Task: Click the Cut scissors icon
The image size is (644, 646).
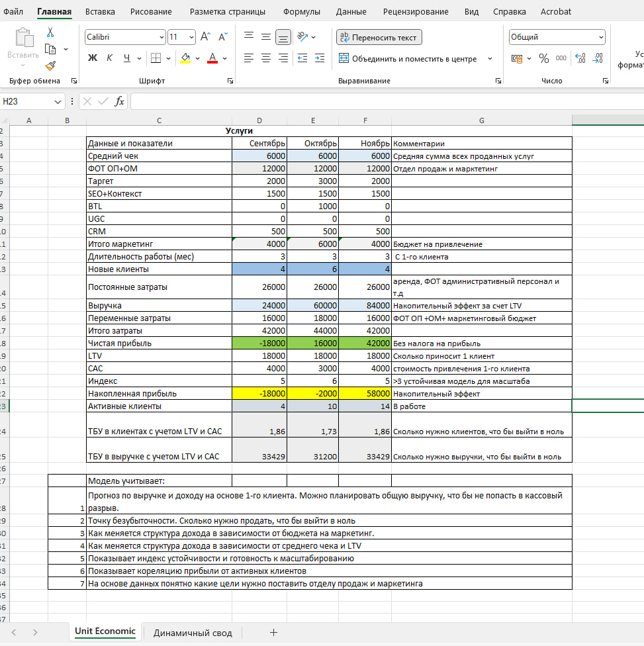Action: (50, 32)
